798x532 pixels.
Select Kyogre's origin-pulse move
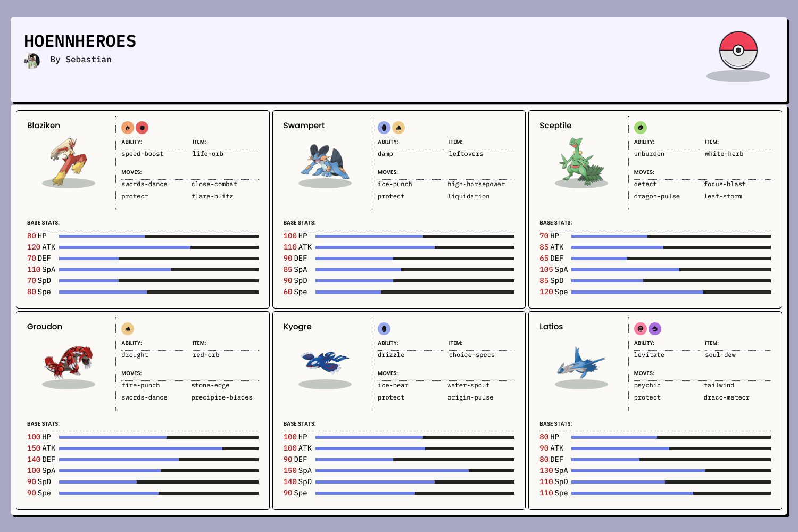click(470, 397)
